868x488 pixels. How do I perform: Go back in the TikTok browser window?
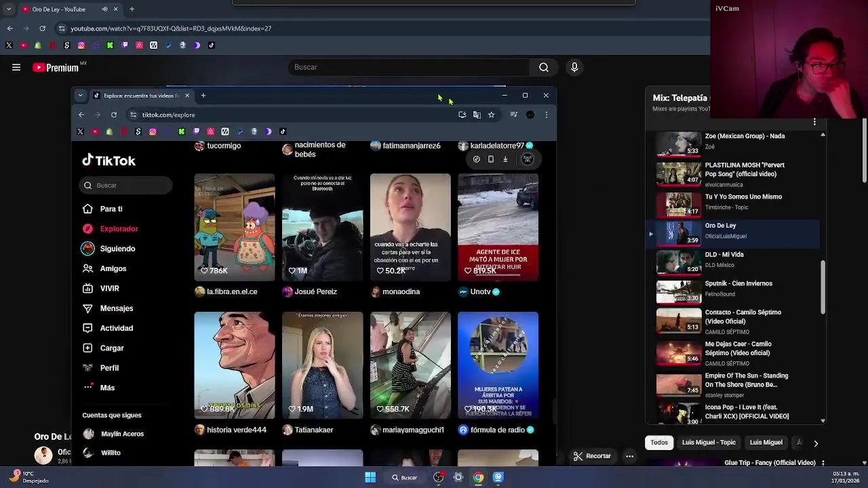pos(81,115)
